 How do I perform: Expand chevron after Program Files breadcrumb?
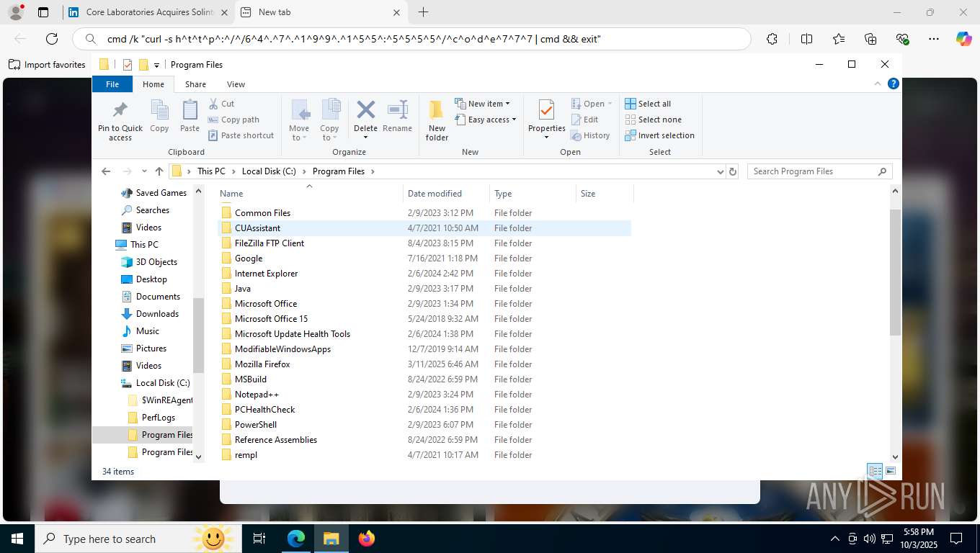373,171
